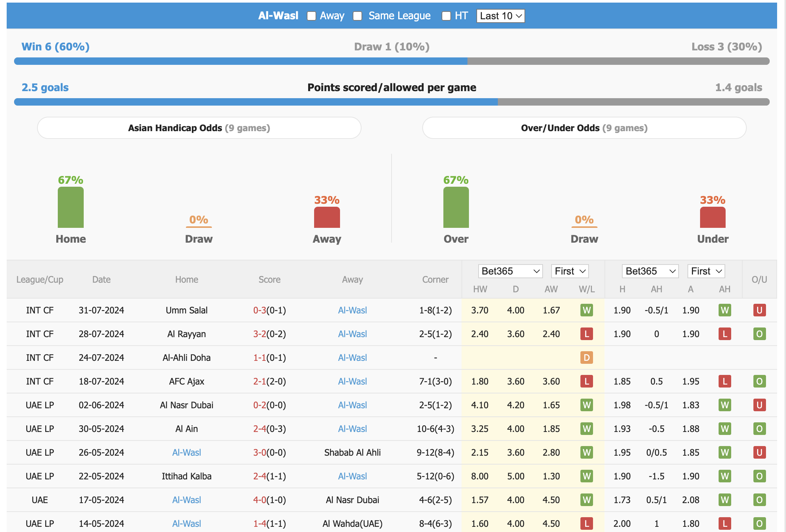Click the 'Win 6 (60%)' label

56,47
